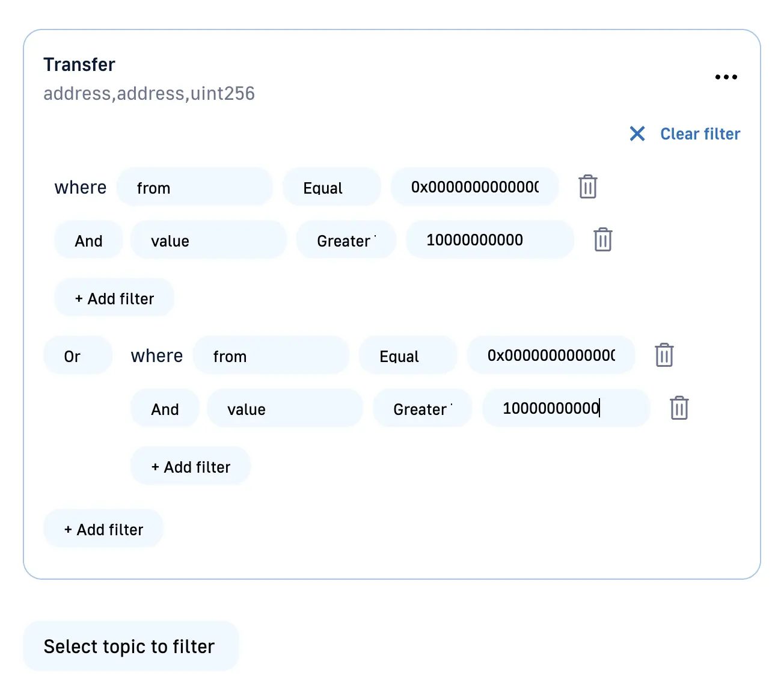Open the 'Or' group connector dropdown
This screenshot has width=784, height=694.
pos(78,356)
